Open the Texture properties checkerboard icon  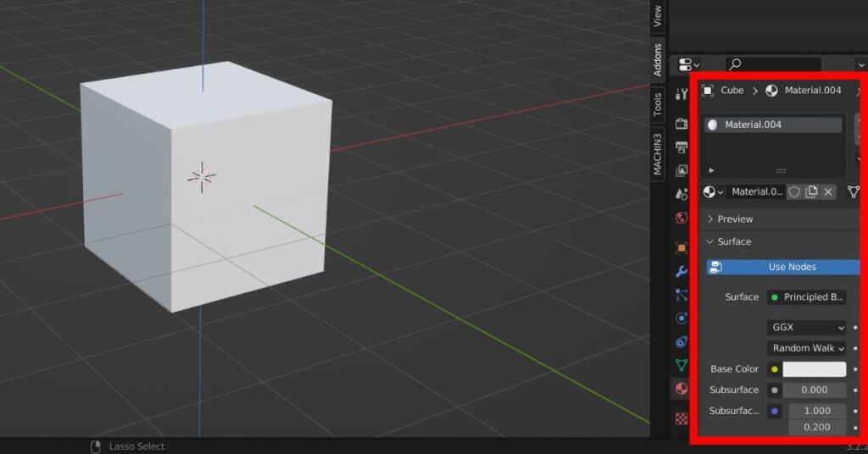pyautogui.click(x=682, y=418)
